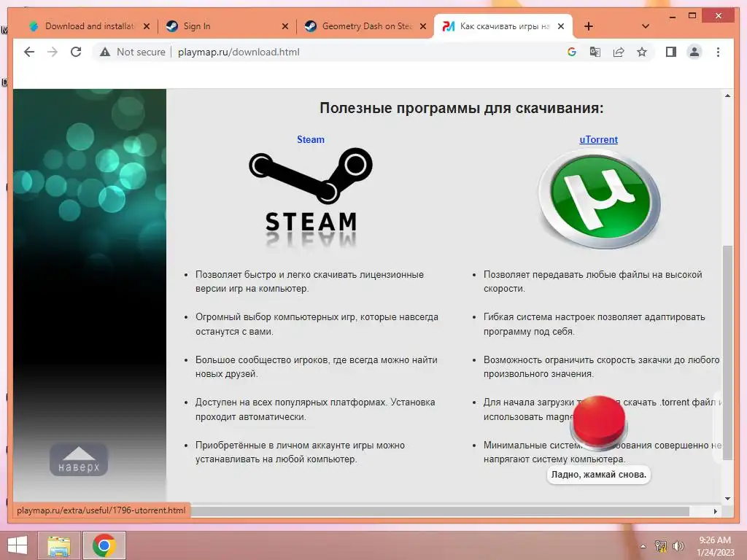The image size is (747, 560).
Task: Click text Возможность ограничить скорость закачки
Action: (601, 367)
